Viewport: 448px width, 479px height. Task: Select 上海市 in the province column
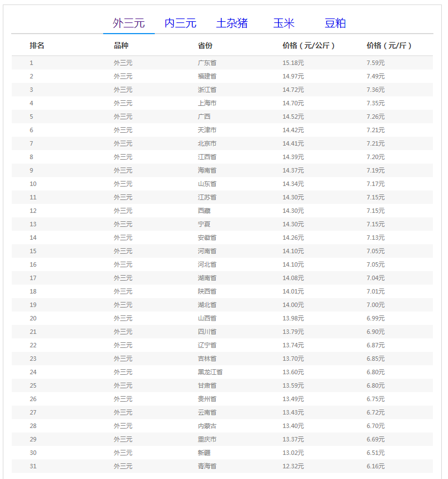coord(207,103)
